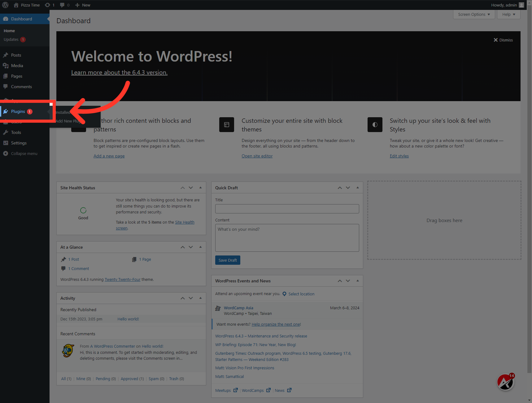Click the WordPress logo in the admin bar
532x403 pixels.
tap(5, 5)
